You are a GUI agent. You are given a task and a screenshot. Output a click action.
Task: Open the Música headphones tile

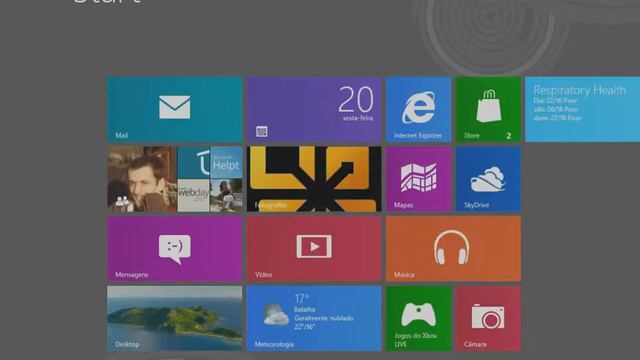tap(453, 249)
